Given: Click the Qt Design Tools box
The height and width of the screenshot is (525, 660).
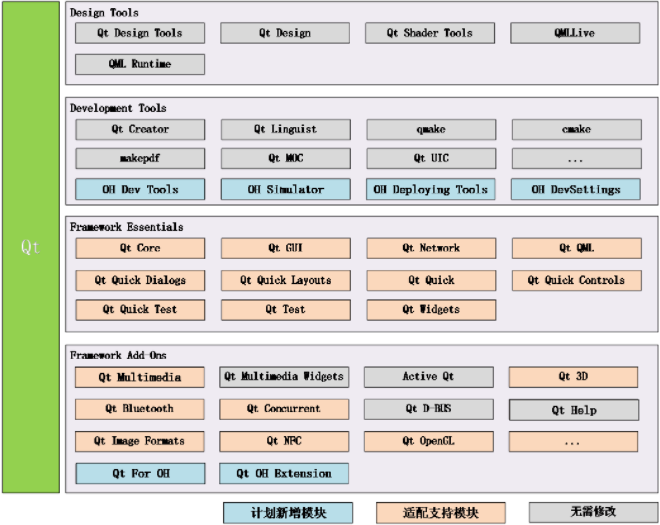Looking at the screenshot, I should [x=140, y=33].
